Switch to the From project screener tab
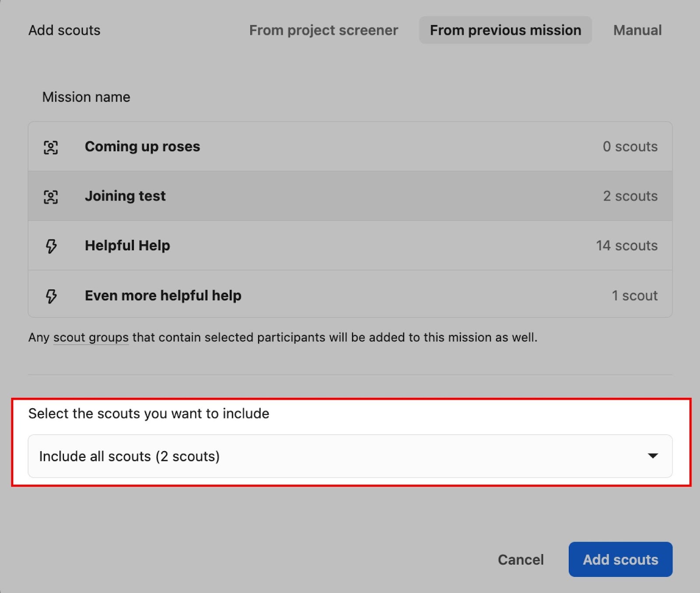Viewport: 700px width, 593px height. pos(323,30)
